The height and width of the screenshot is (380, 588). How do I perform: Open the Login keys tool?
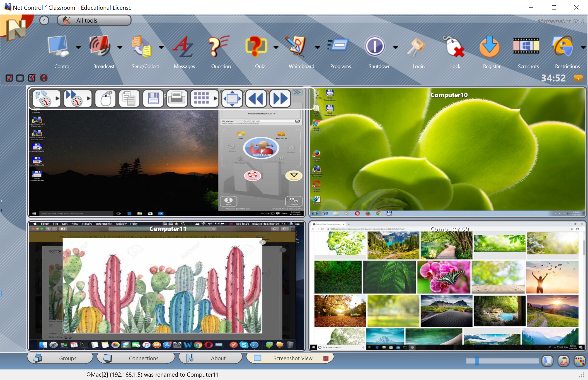click(x=416, y=47)
